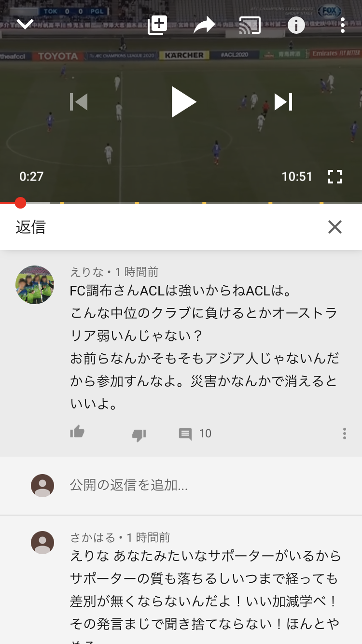Viewport: 362px width, 644px height.
Task: Open the share arrow icon
Action: [204, 25]
